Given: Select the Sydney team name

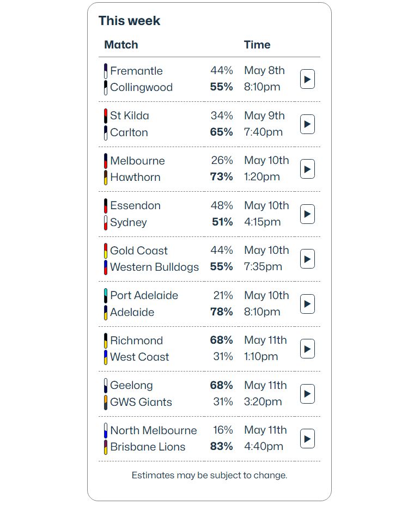Looking at the screenshot, I should click(129, 222).
